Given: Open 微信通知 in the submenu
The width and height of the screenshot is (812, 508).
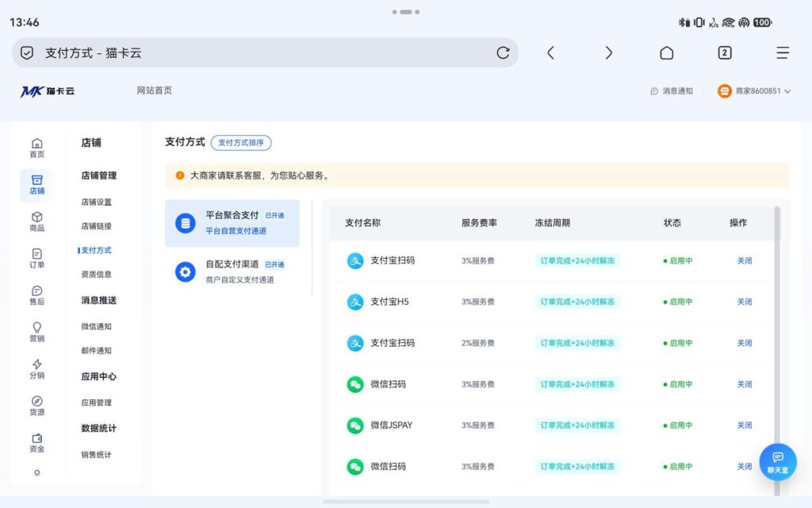Looking at the screenshot, I should pyautogui.click(x=96, y=326).
